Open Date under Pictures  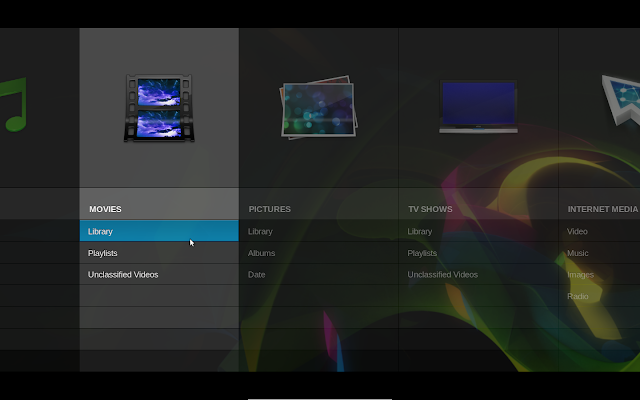coord(319,274)
